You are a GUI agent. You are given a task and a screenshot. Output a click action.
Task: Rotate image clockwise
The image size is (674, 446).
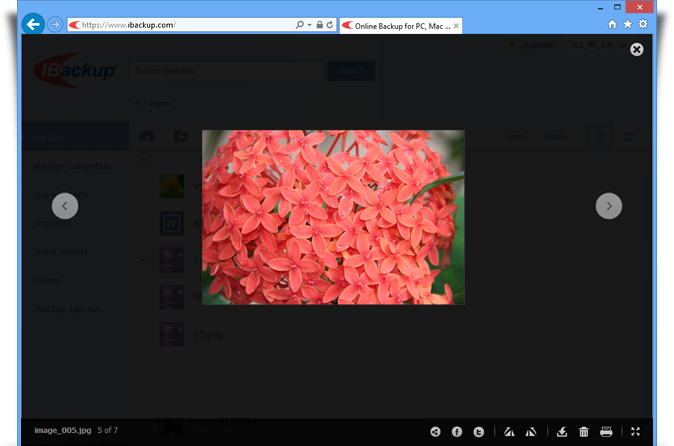[x=531, y=432]
